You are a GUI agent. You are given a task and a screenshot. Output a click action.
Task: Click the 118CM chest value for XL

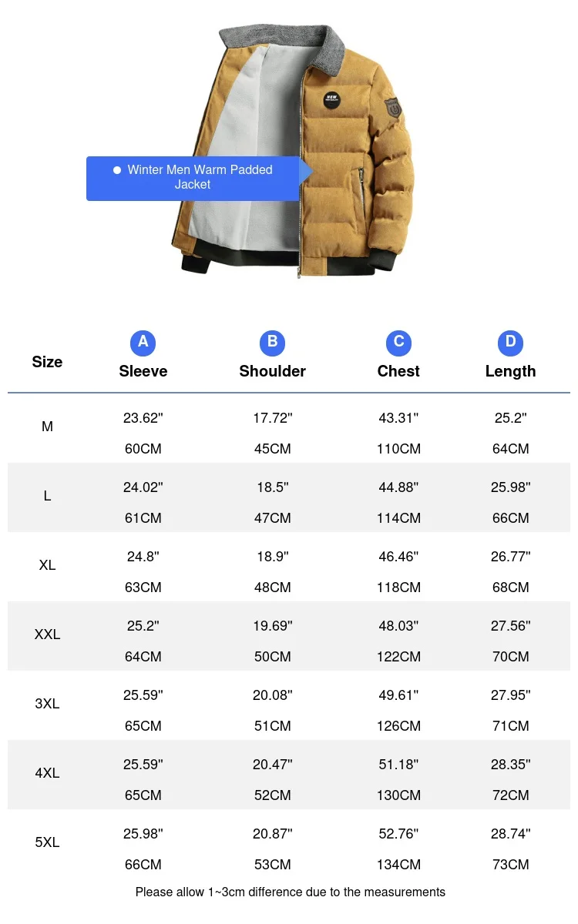(x=398, y=588)
